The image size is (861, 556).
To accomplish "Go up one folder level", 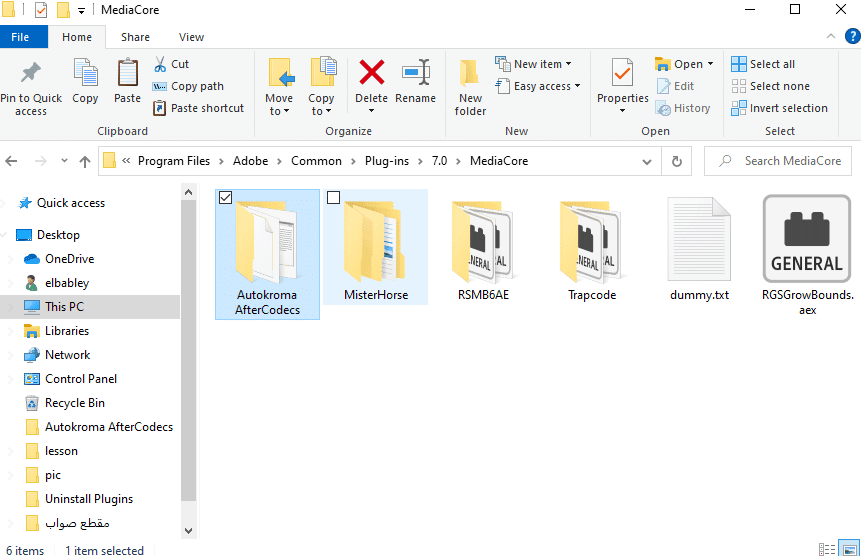I will coord(85,161).
